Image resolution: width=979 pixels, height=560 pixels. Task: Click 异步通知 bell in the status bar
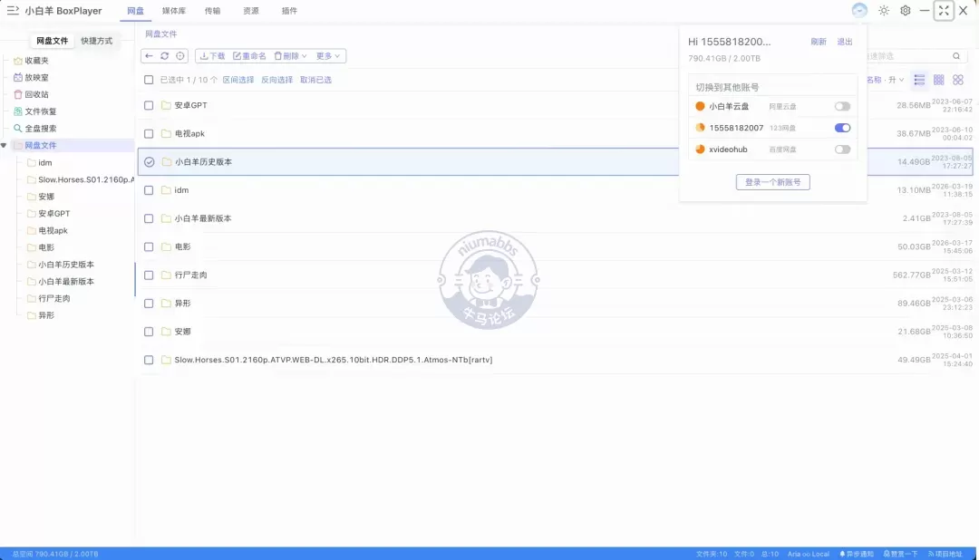pos(857,554)
